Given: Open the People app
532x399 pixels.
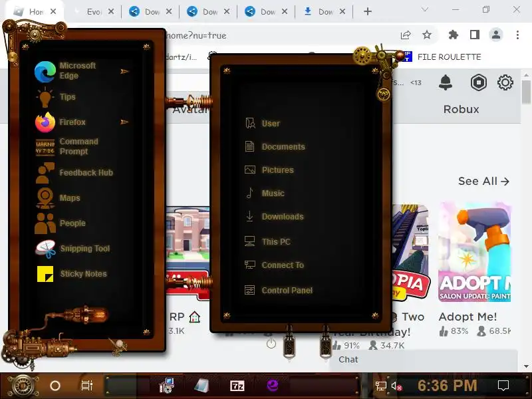Looking at the screenshot, I should pos(61,223).
